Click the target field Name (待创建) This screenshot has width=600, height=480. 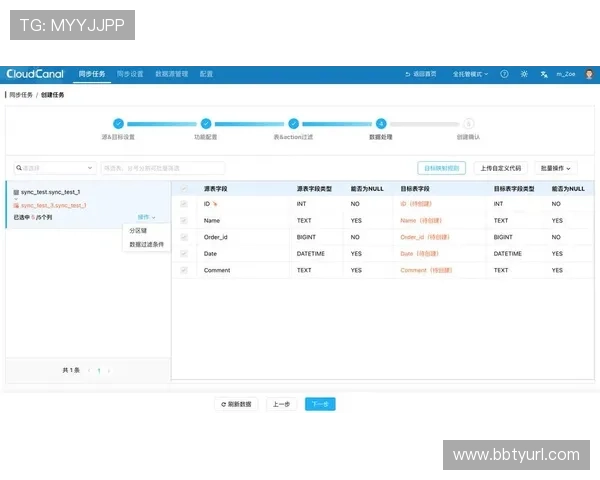click(421, 220)
